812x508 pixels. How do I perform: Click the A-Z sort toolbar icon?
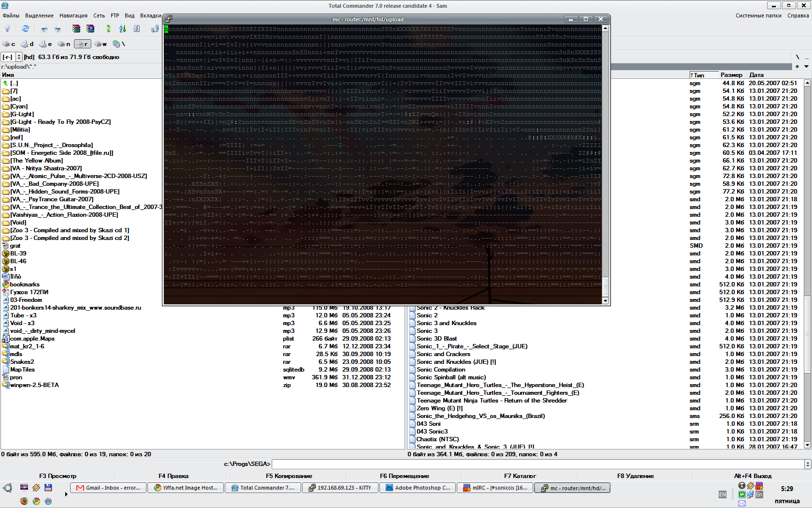point(123,29)
